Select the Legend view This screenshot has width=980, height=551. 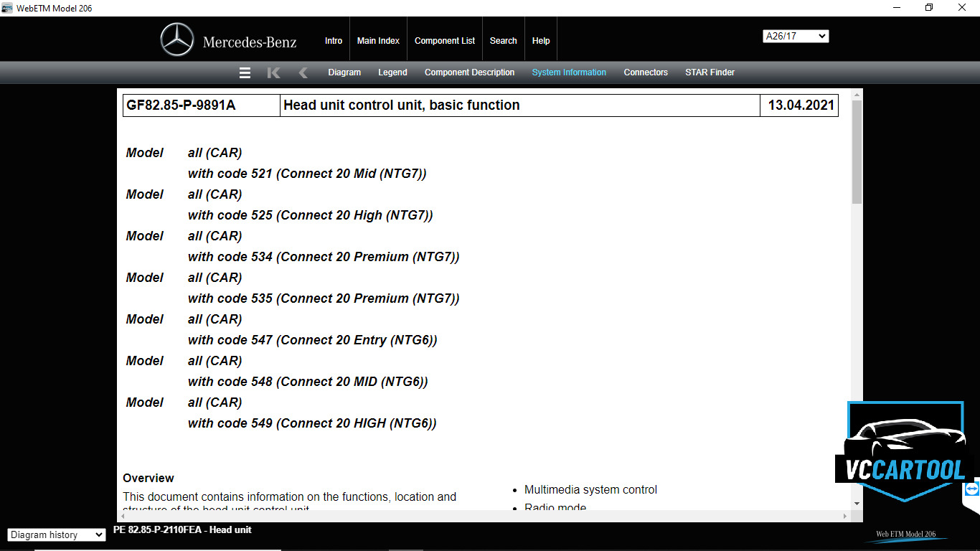392,72
